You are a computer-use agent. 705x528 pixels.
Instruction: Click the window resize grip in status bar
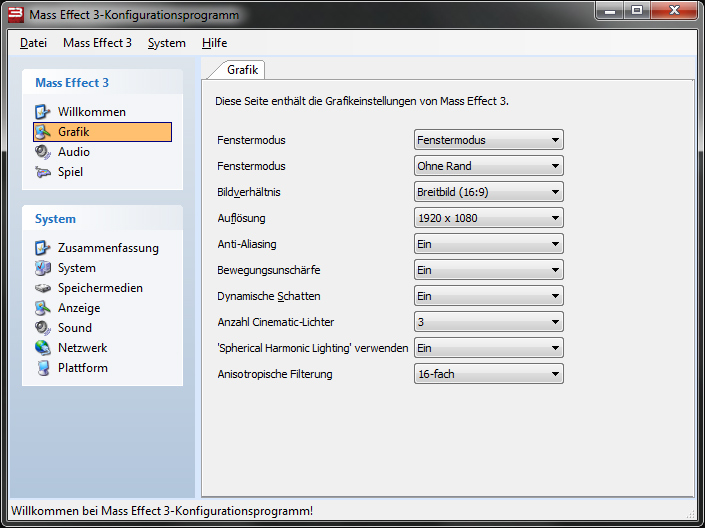tap(691, 514)
